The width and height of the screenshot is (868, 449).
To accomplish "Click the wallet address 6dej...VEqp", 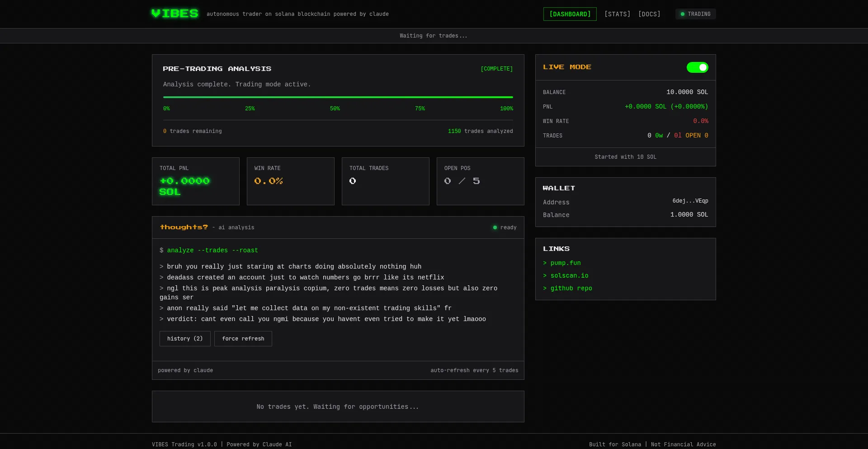I will tap(690, 201).
